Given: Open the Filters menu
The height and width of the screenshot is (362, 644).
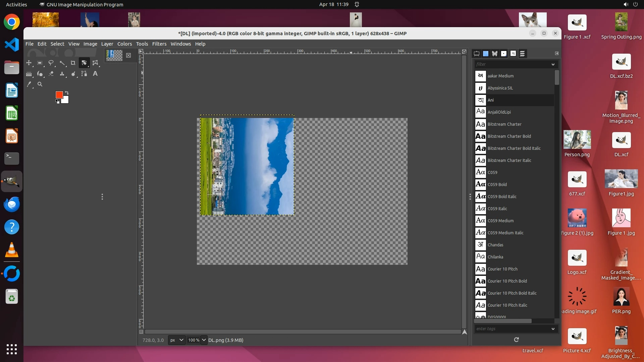Looking at the screenshot, I should point(159,44).
